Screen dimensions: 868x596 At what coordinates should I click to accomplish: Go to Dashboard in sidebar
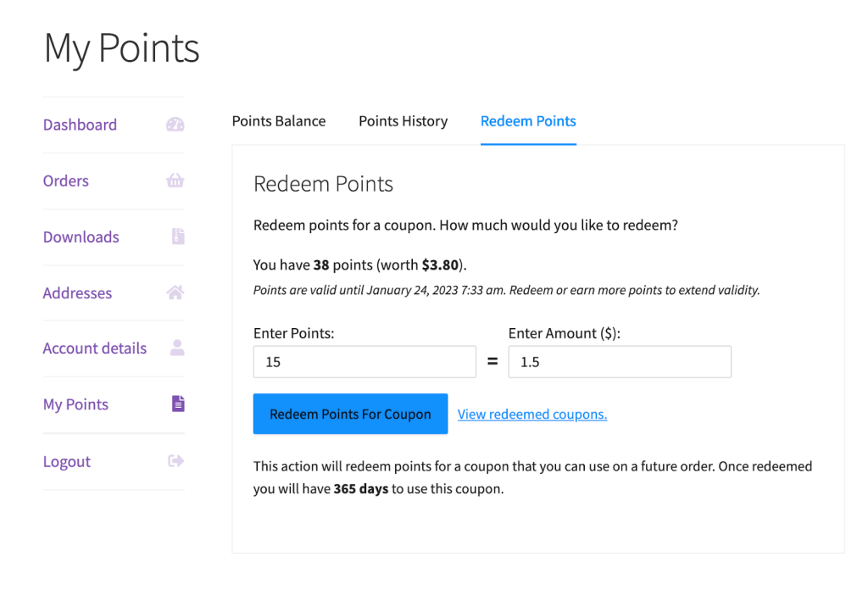click(x=80, y=125)
